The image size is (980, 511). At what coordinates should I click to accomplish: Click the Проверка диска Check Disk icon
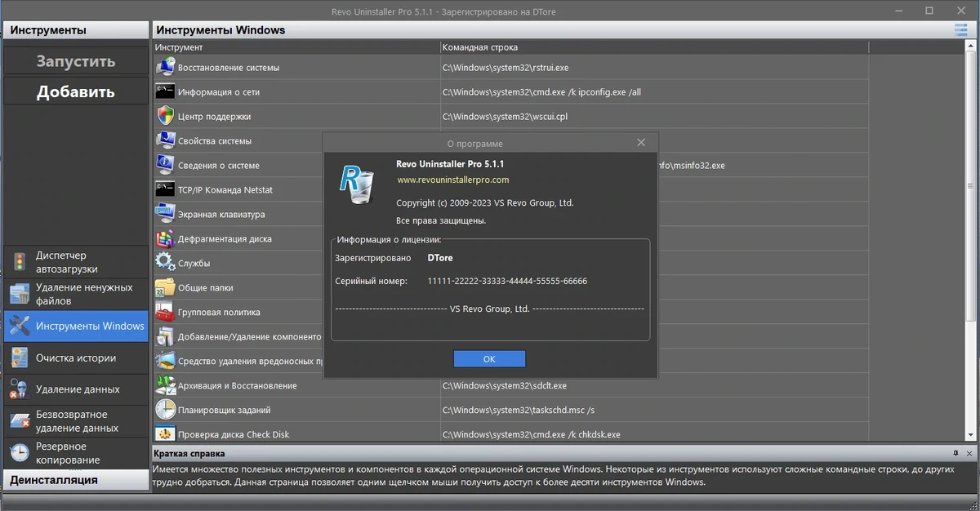(x=165, y=433)
